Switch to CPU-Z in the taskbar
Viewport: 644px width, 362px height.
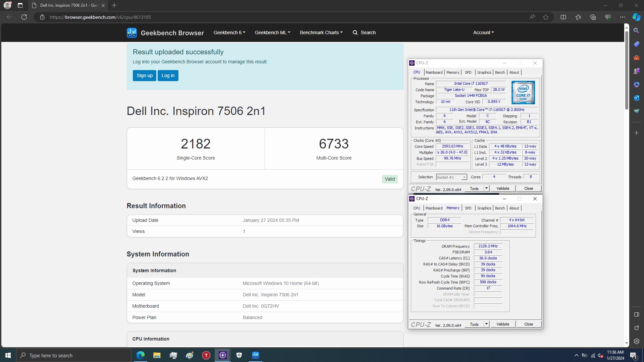tap(223, 355)
